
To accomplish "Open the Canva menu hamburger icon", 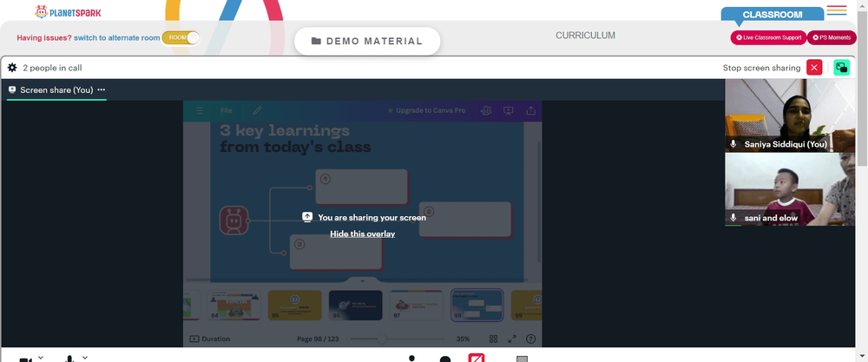I will coord(200,111).
